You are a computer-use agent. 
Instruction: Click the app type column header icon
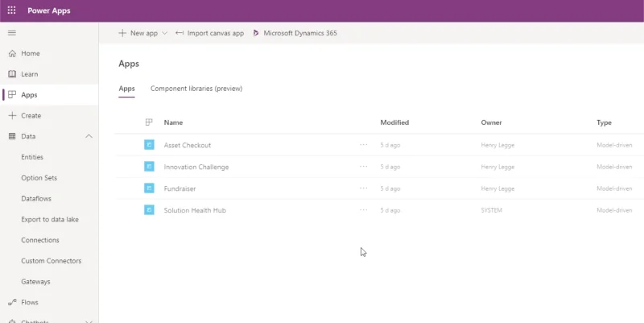coord(149,122)
